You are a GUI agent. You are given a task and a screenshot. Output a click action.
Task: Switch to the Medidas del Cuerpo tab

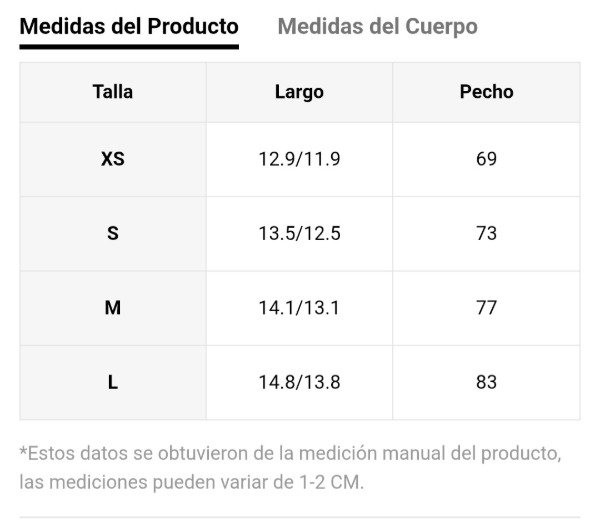377,26
